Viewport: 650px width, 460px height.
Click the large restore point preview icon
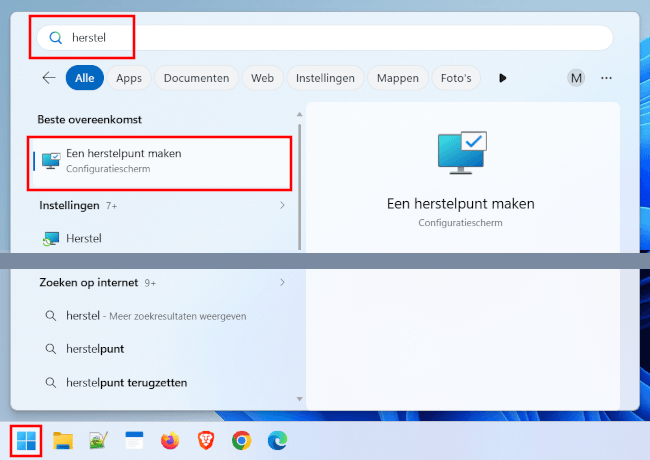(462, 153)
